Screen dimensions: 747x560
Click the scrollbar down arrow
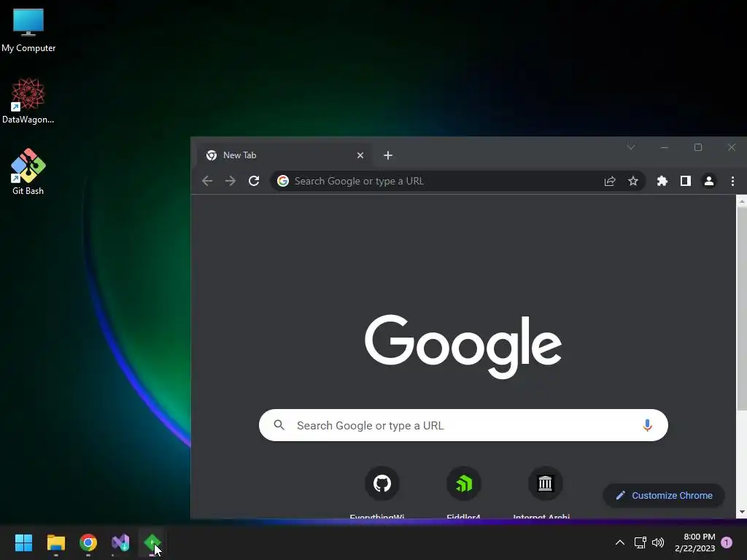tap(742, 513)
